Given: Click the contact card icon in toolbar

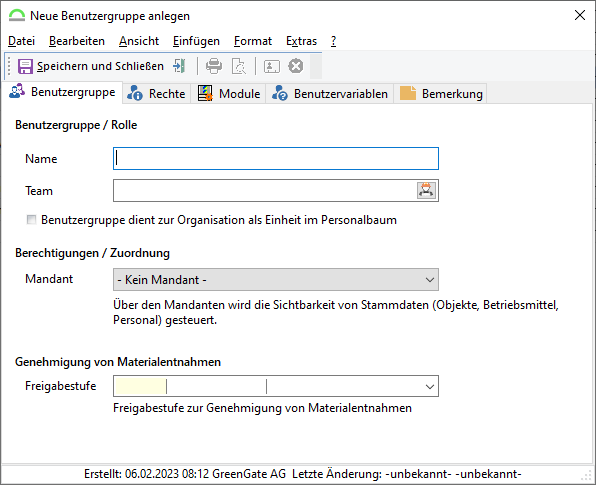Looking at the screenshot, I should 272,66.
